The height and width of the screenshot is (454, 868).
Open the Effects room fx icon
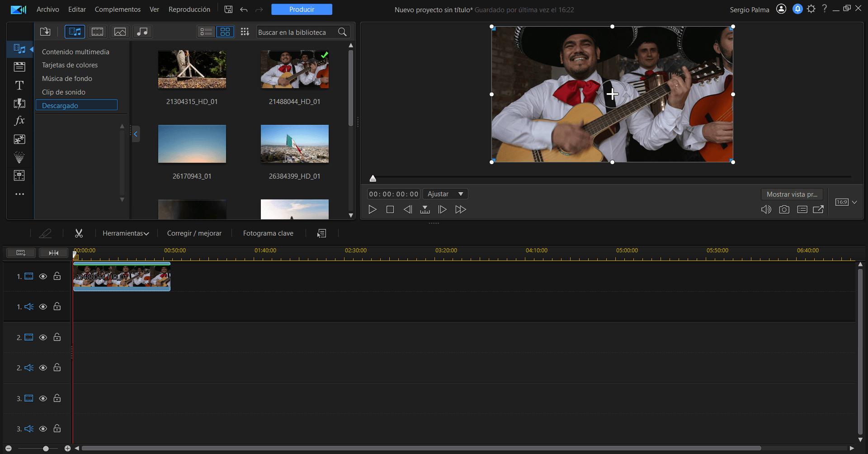(19, 121)
